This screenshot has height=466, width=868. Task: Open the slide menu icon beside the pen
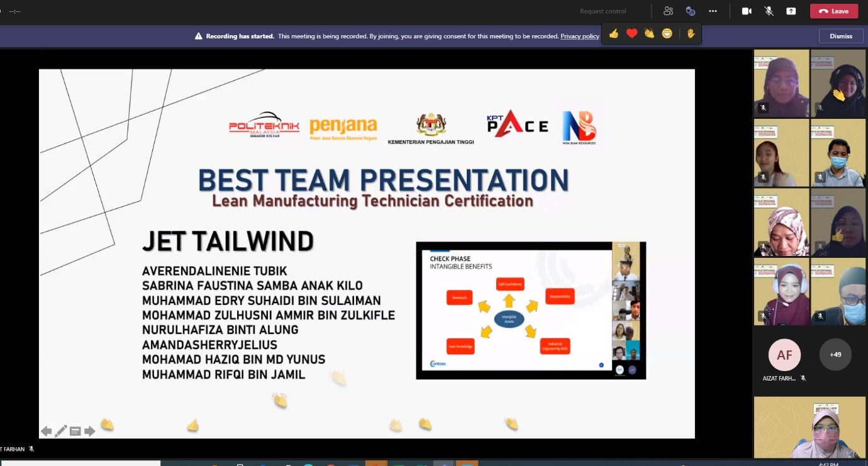[75, 431]
